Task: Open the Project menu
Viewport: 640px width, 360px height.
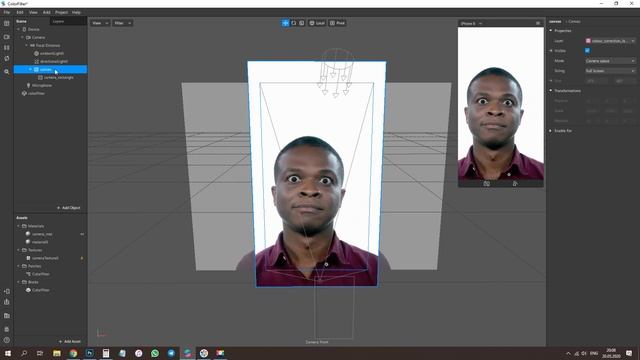Action: point(62,12)
